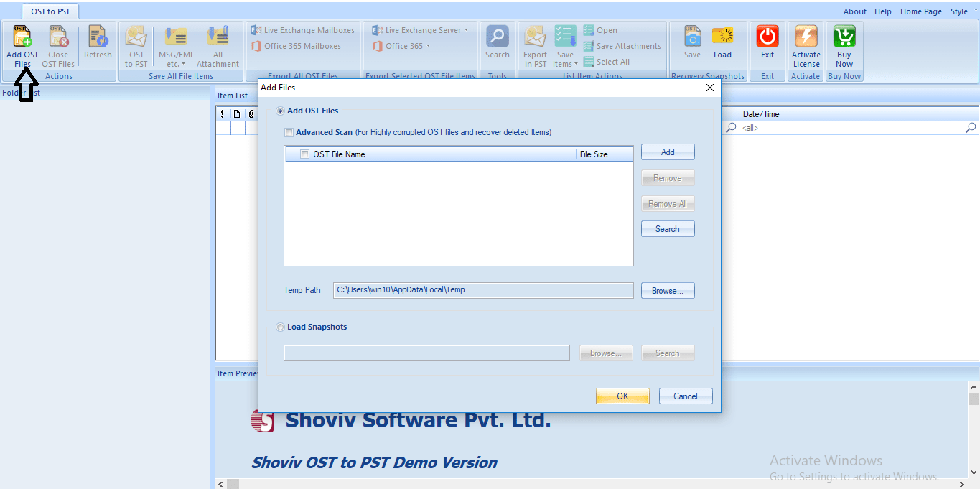Click Browse next to Temp Path
The image size is (980, 489).
(668, 291)
